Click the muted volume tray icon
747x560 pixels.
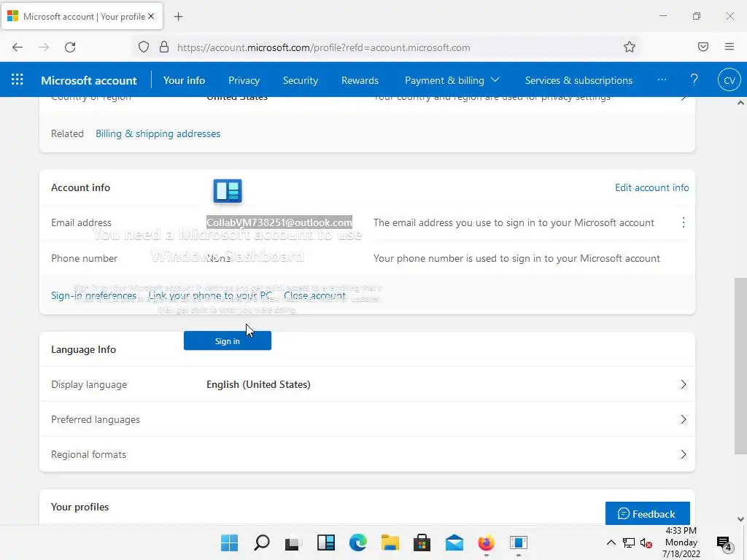tap(646, 542)
